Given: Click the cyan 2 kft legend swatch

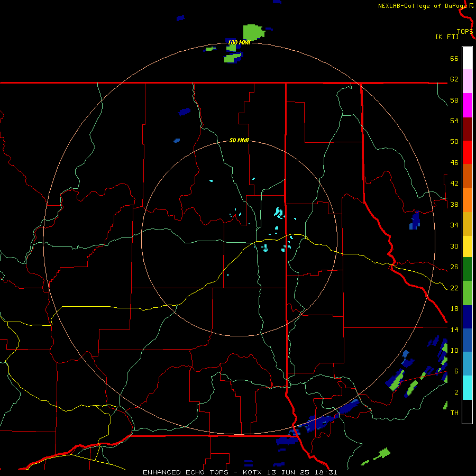Looking at the screenshot, I should (467, 388).
